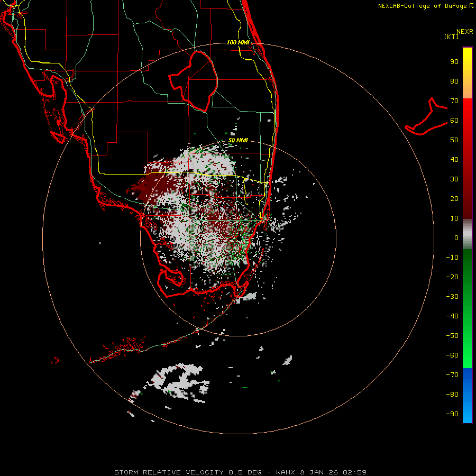Click the Storm Relative Velocity caption at bottom
The height and width of the screenshot is (476, 476).
240,472
